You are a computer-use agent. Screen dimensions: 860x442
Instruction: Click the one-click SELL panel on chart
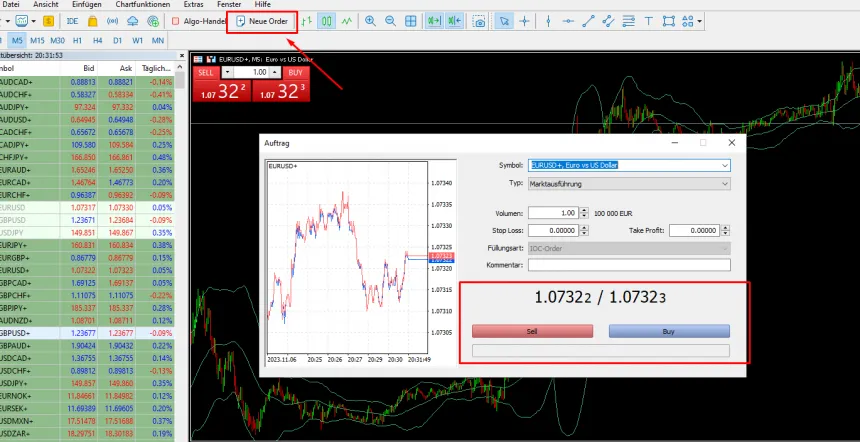point(222,90)
